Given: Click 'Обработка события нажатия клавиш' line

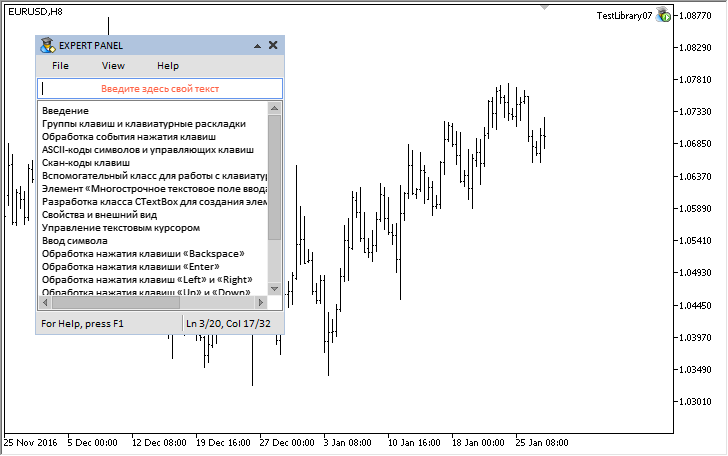Looking at the screenshot, I should 129,137.
